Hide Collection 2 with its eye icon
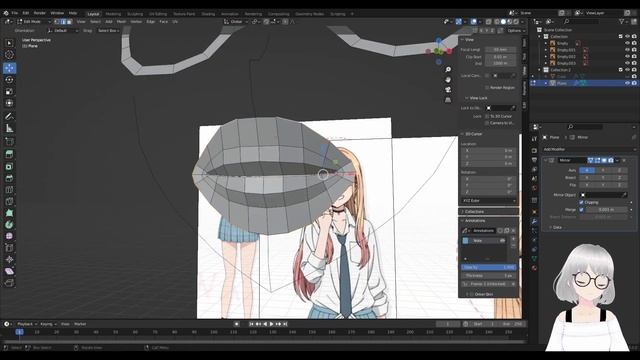 [627, 70]
